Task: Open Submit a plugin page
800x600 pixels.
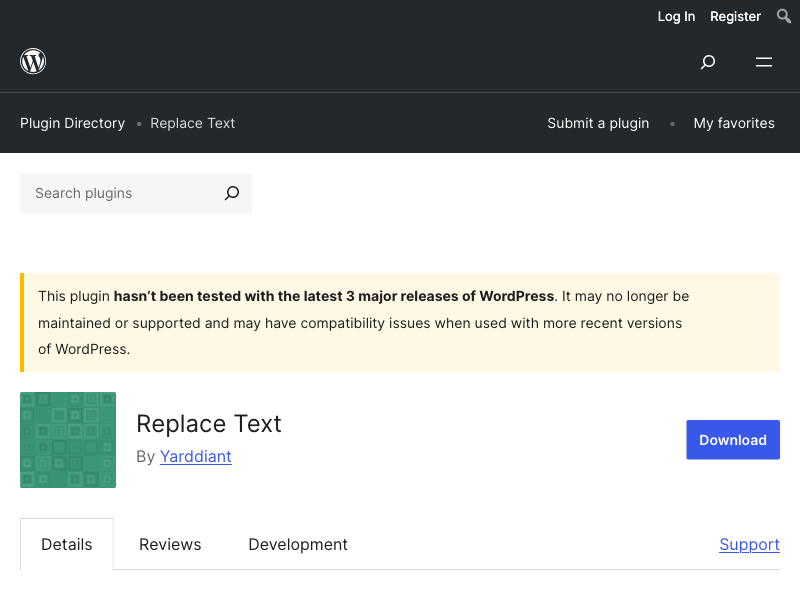Action: click(x=598, y=123)
